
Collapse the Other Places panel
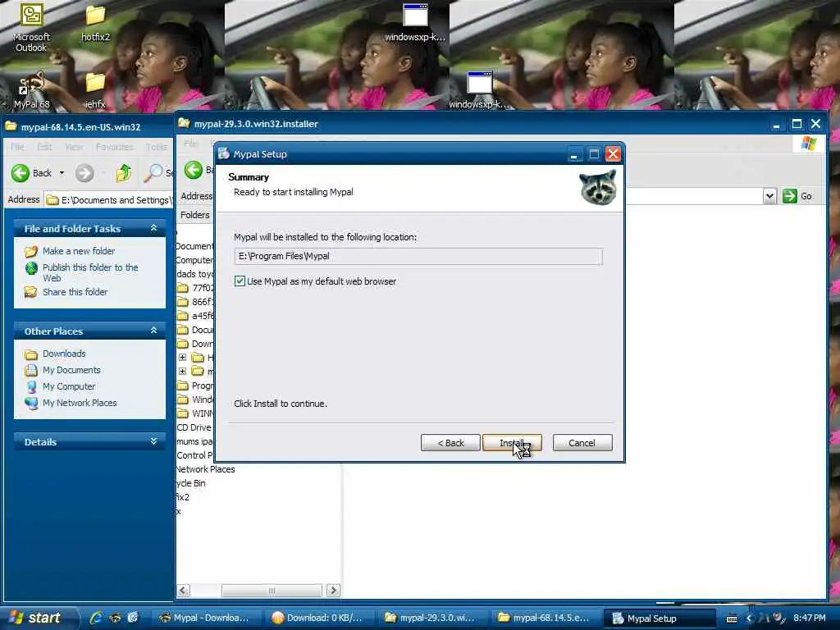pos(153,331)
